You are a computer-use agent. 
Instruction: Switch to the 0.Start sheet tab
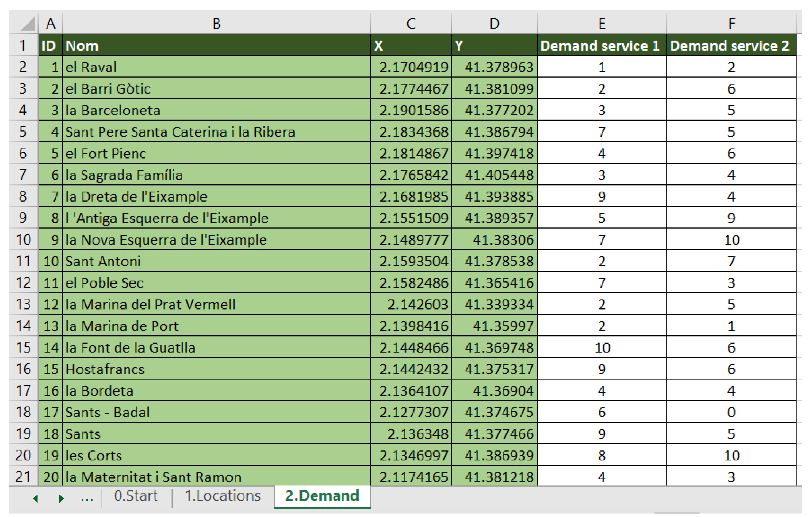pos(136,496)
